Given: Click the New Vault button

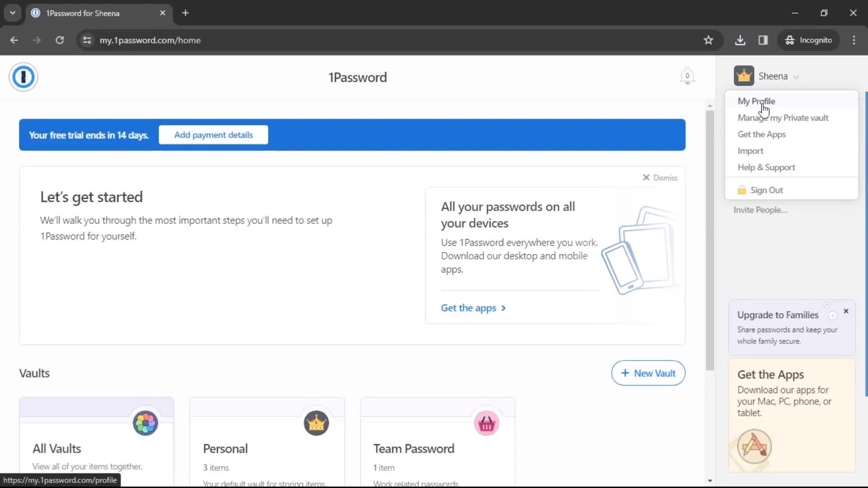Looking at the screenshot, I should click(649, 372).
